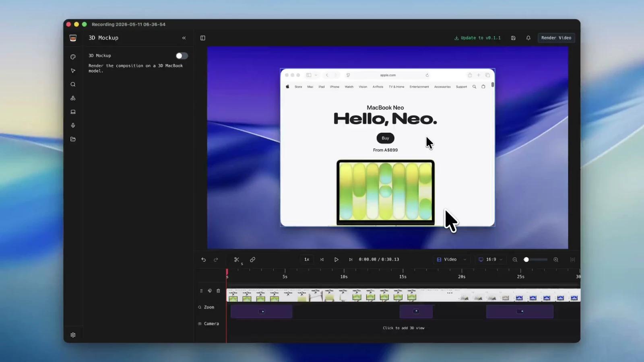Open the Video output type dropdown

[452, 259]
